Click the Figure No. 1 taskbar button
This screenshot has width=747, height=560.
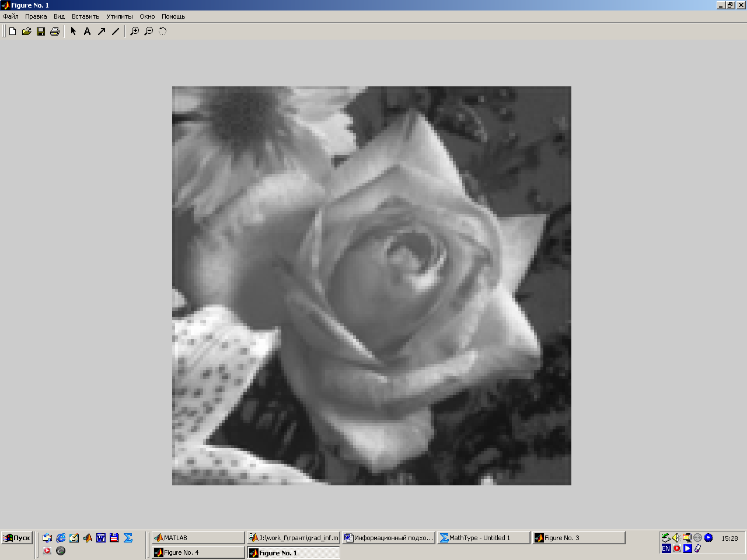(293, 552)
